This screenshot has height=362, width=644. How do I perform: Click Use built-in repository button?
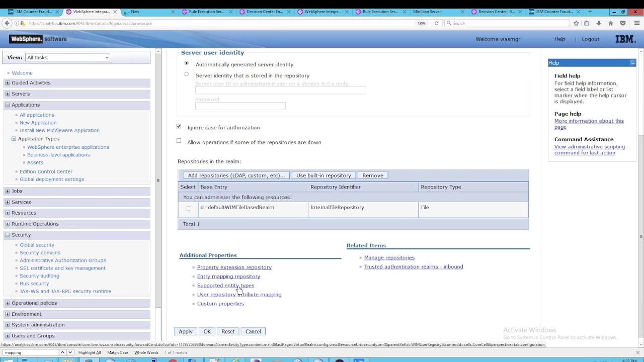324,175
